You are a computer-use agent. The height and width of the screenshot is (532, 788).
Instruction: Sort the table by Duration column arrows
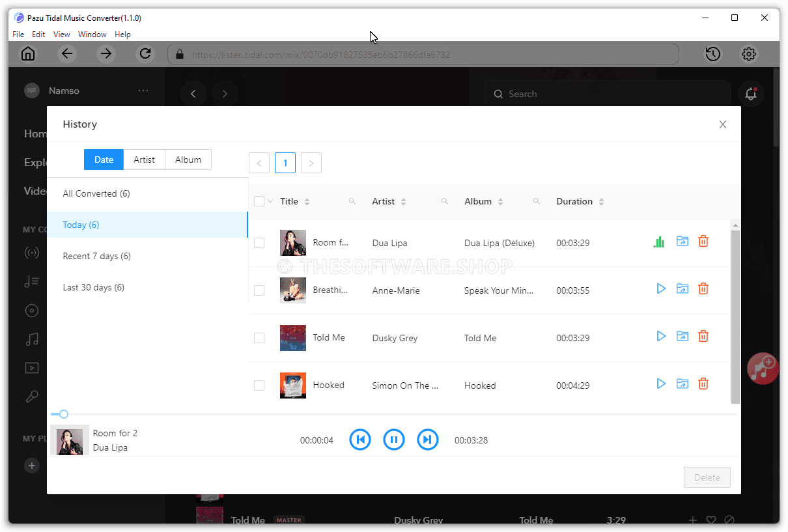pyautogui.click(x=601, y=202)
